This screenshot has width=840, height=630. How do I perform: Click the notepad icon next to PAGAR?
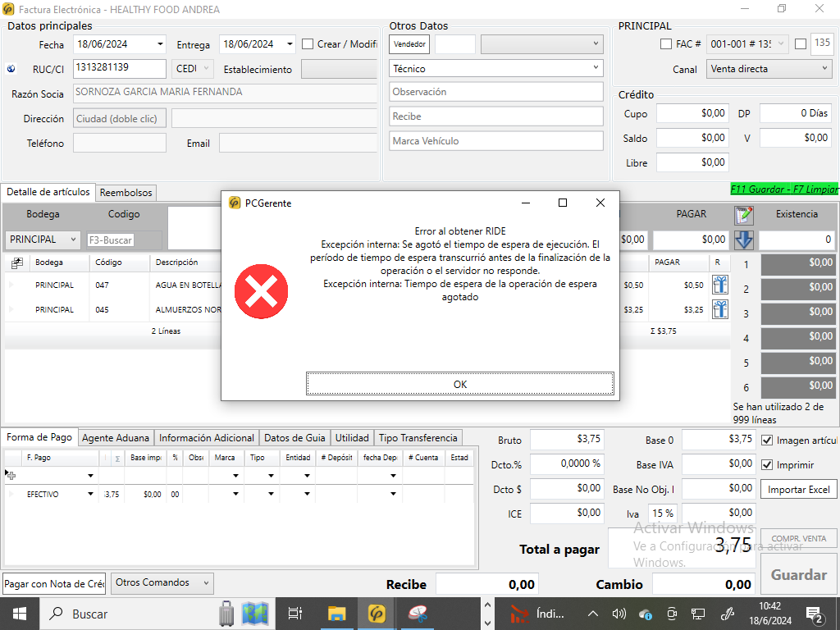click(x=743, y=215)
